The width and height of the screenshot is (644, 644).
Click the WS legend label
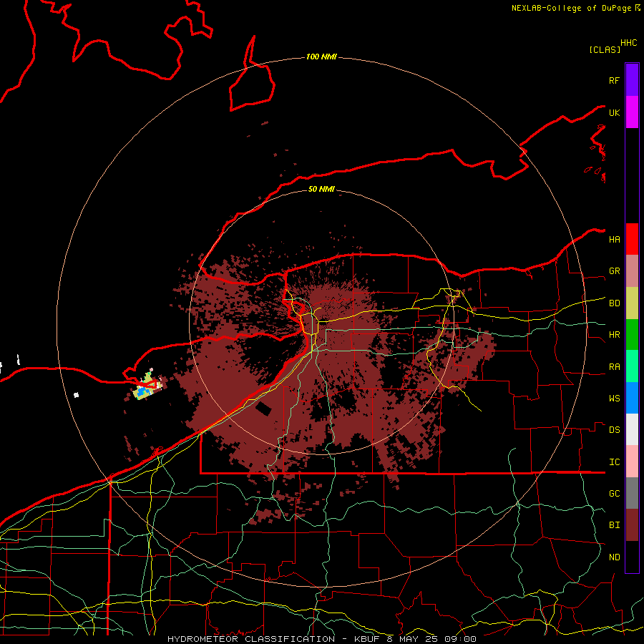[614, 399]
